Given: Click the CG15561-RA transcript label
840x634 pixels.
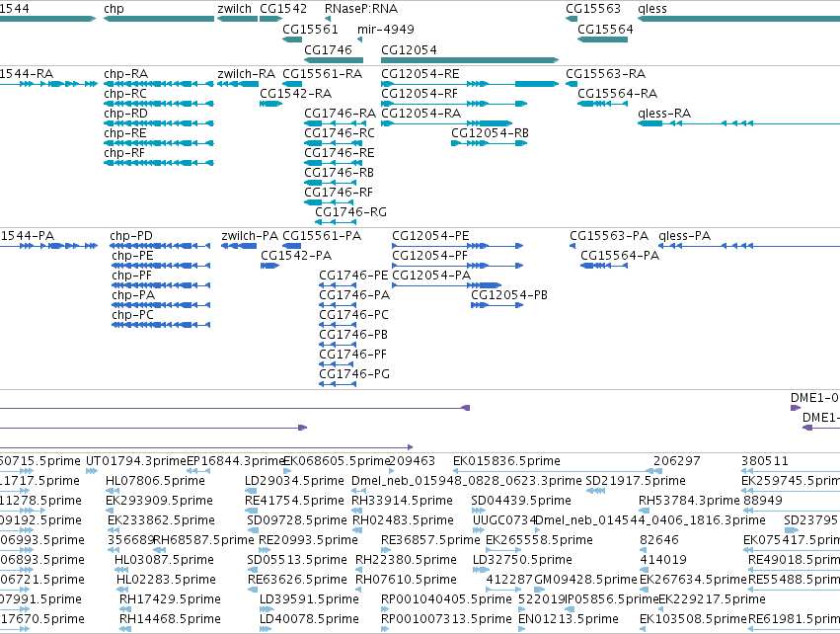Looking at the screenshot, I should coord(323,73).
